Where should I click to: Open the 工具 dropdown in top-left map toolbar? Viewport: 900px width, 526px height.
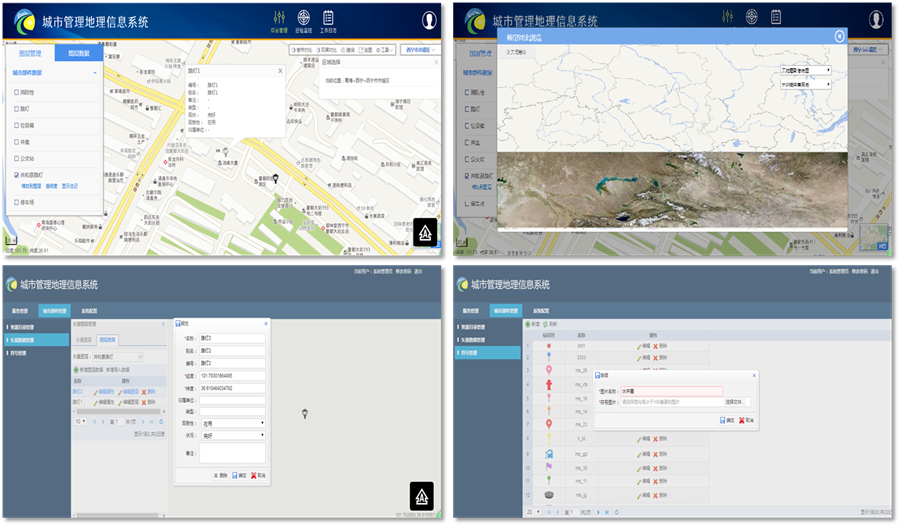[385, 50]
